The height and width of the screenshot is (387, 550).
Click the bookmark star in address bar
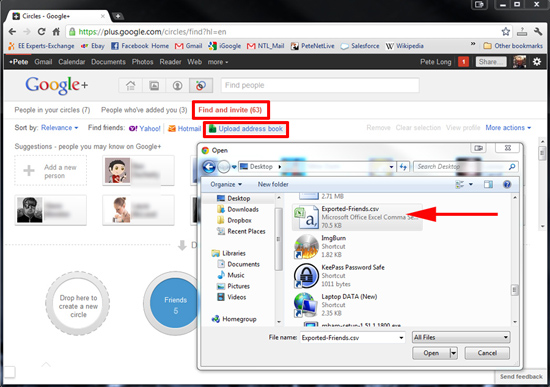(x=505, y=32)
